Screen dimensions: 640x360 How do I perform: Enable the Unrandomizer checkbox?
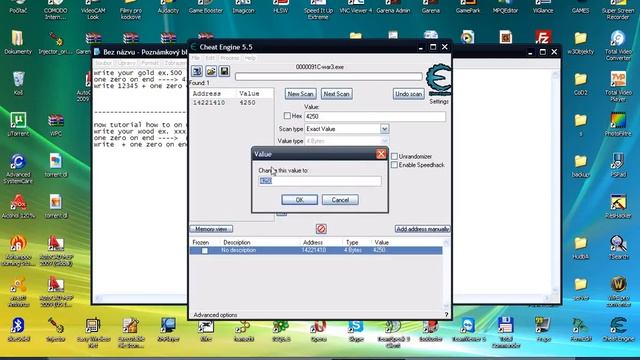[x=394, y=156]
